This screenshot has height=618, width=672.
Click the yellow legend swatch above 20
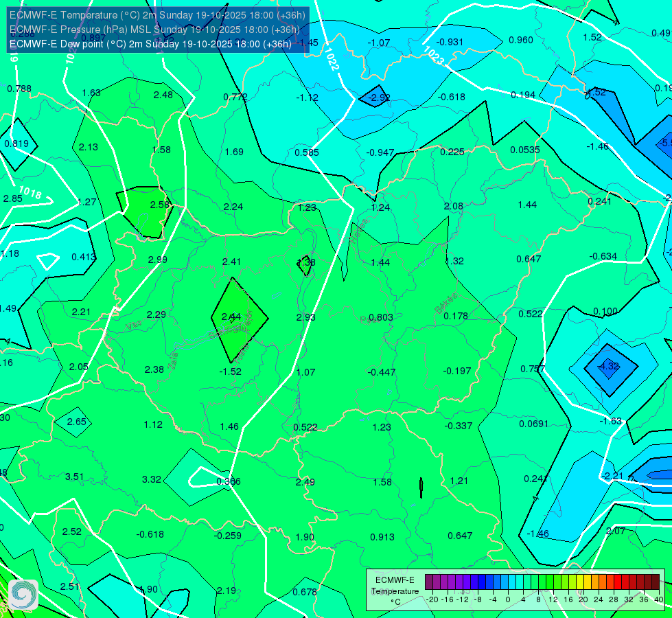[580, 582]
